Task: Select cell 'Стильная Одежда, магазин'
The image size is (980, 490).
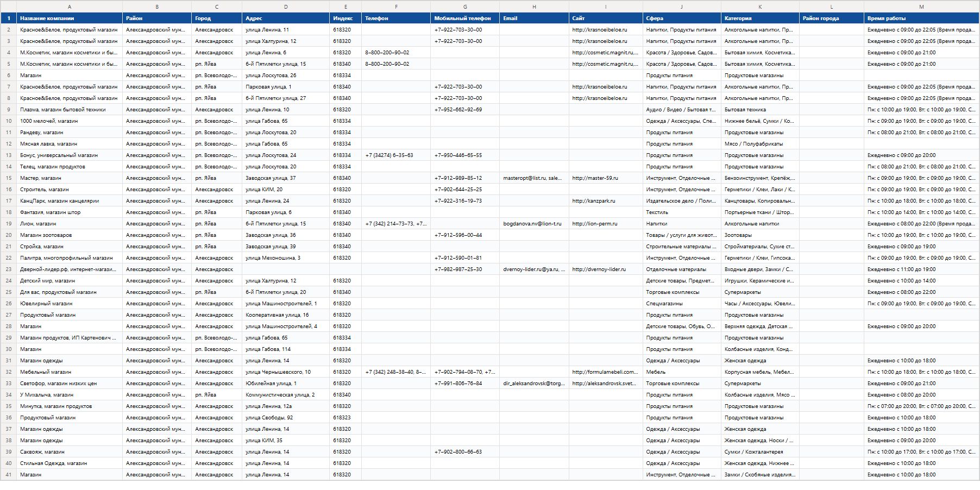Action: click(x=70, y=463)
